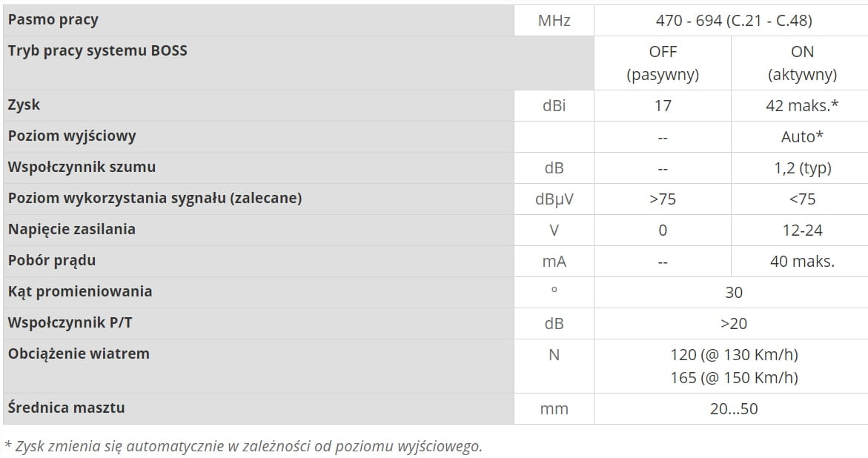
Task: Select the "42 maks.*" gain value
Action: coord(802,106)
